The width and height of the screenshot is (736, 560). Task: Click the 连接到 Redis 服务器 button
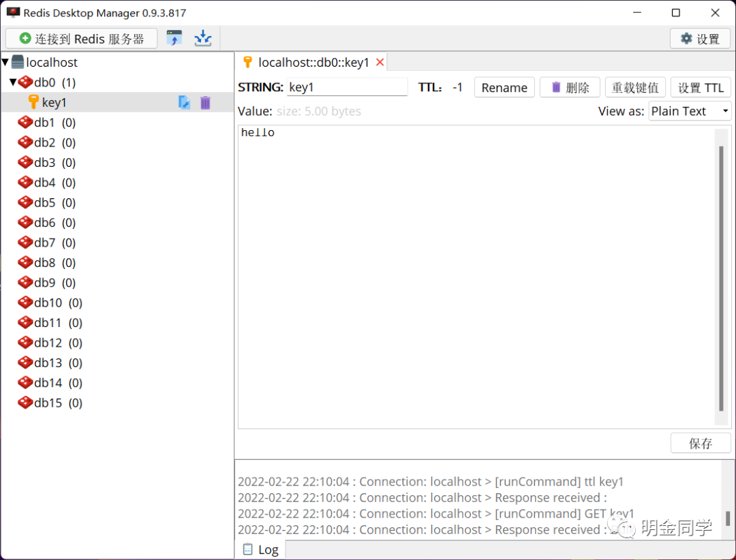tap(81, 38)
